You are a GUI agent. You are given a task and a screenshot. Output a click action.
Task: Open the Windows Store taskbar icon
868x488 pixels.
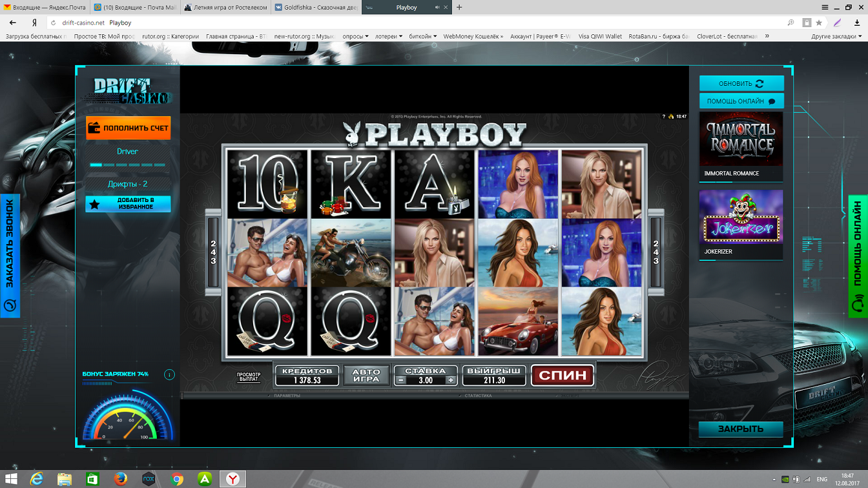92,479
